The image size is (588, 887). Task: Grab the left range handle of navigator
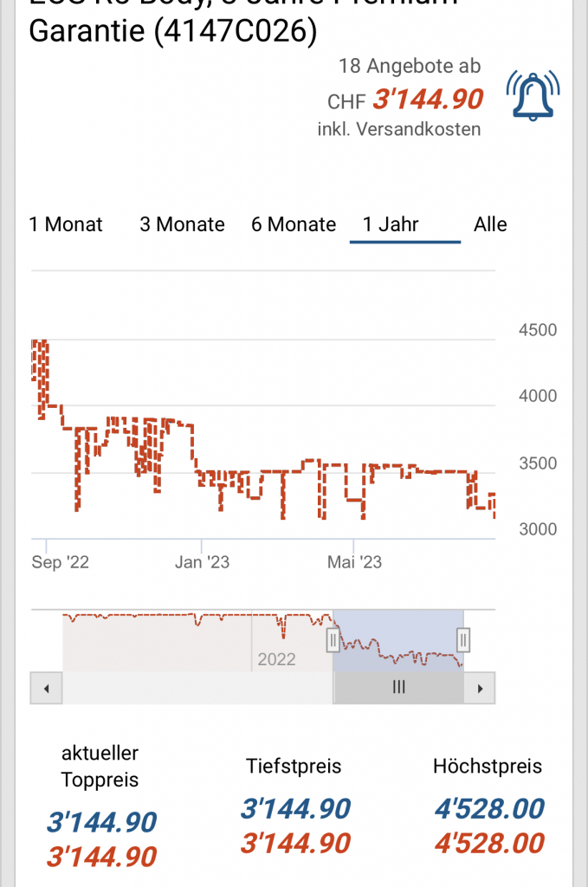(x=333, y=640)
